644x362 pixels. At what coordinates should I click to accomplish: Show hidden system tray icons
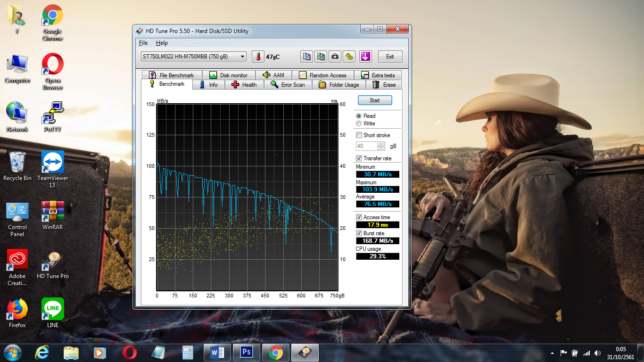552,353
